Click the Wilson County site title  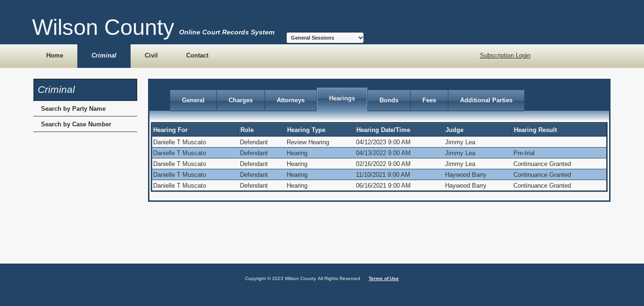point(103,27)
